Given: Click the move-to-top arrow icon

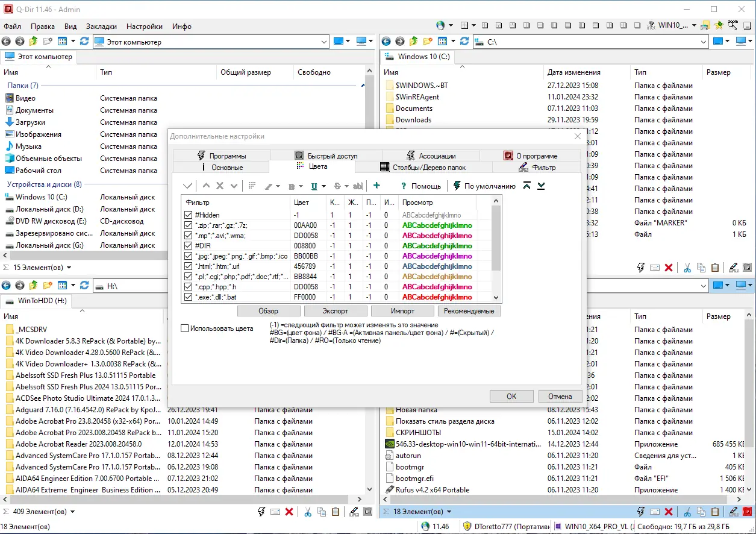Looking at the screenshot, I should pos(527,186).
